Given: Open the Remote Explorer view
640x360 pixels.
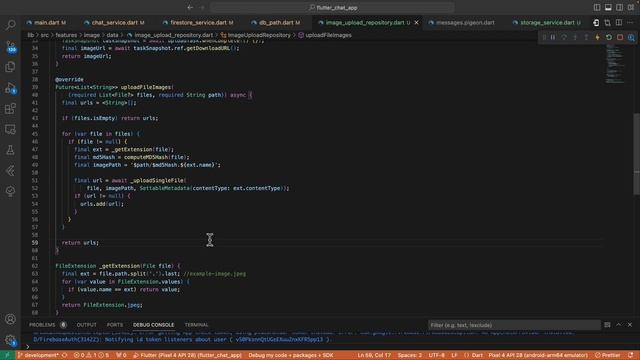Looking at the screenshot, I should [10, 129].
